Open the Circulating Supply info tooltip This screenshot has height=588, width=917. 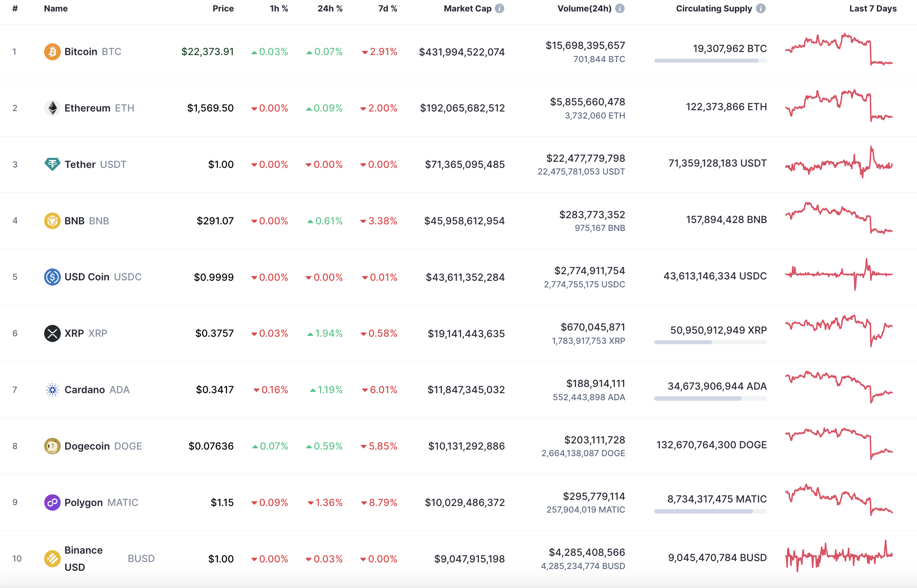coord(761,8)
